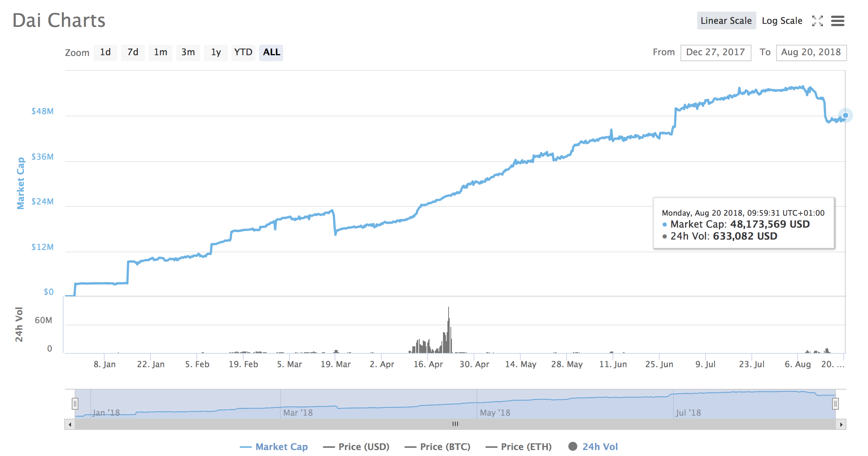The image size is (868, 456).
Task: Click the 19. Mar x-axis label
Action: tap(335, 364)
